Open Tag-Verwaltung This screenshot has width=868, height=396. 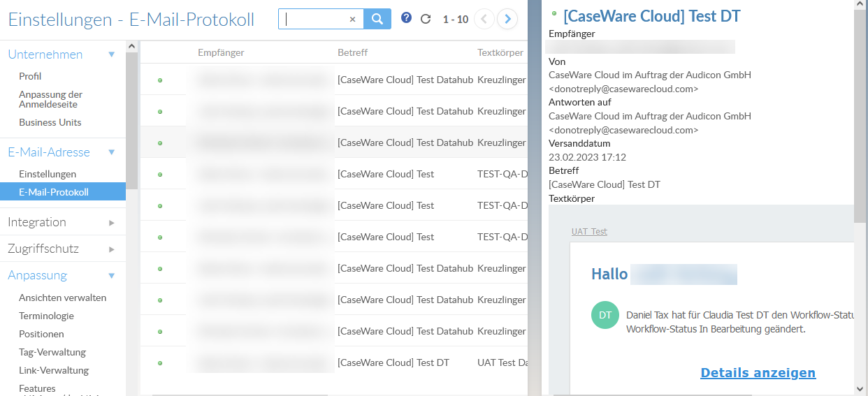click(52, 352)
